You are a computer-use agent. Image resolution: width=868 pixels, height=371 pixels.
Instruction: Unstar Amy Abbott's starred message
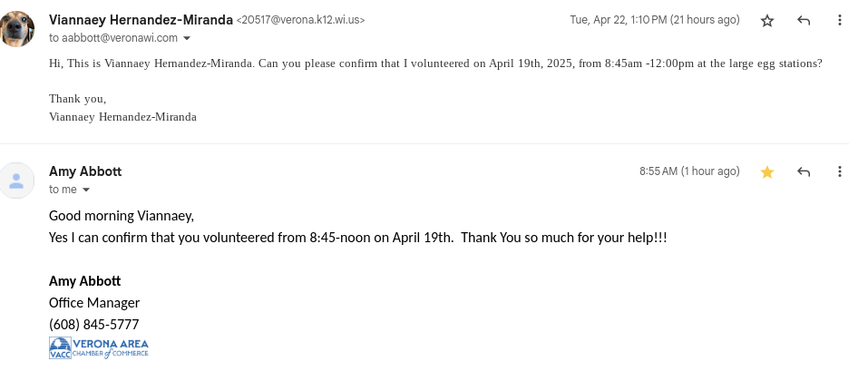pos(767,171)
